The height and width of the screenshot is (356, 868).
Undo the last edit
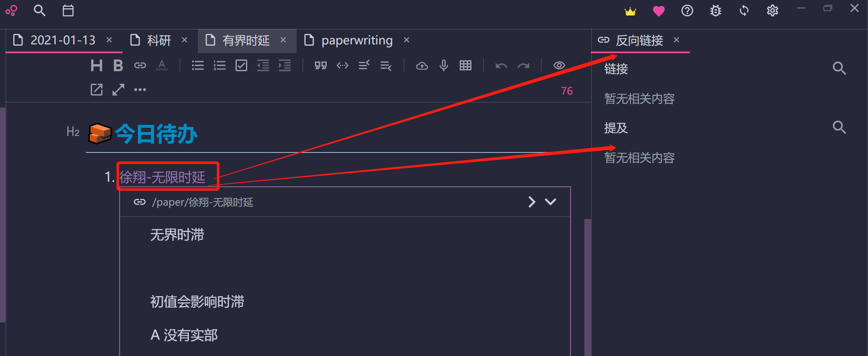click(502, 66)
